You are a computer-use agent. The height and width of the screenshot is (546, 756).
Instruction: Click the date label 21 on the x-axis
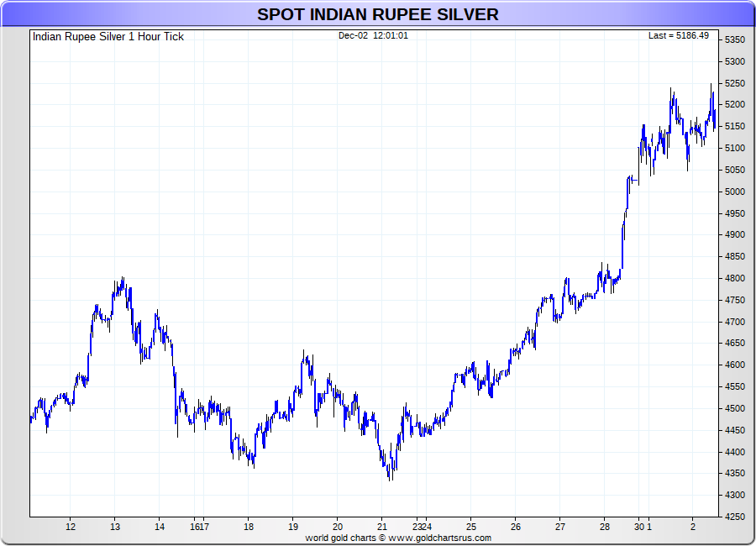[382, 527]
